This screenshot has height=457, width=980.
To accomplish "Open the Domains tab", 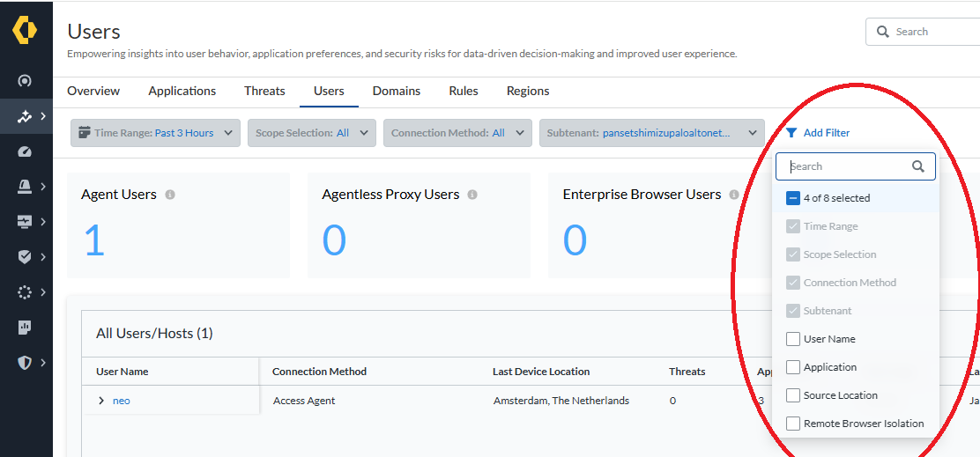I will pyautogui.click(x=397, y=91).
